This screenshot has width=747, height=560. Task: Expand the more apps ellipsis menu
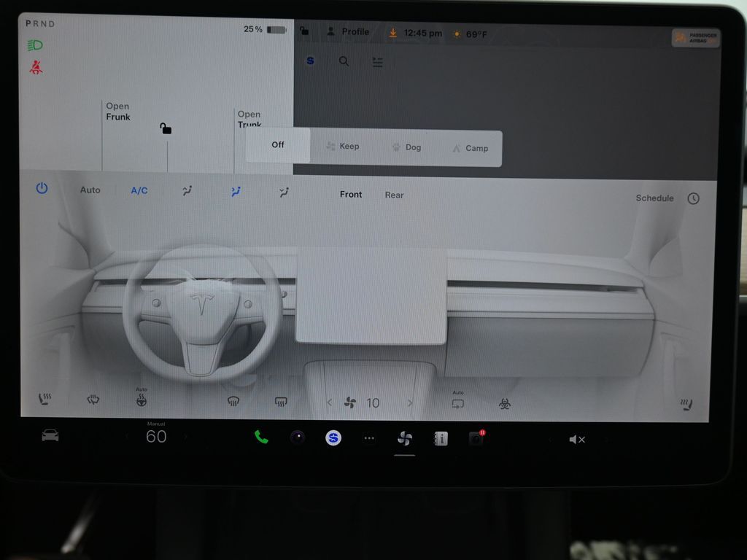coord(369,438)
